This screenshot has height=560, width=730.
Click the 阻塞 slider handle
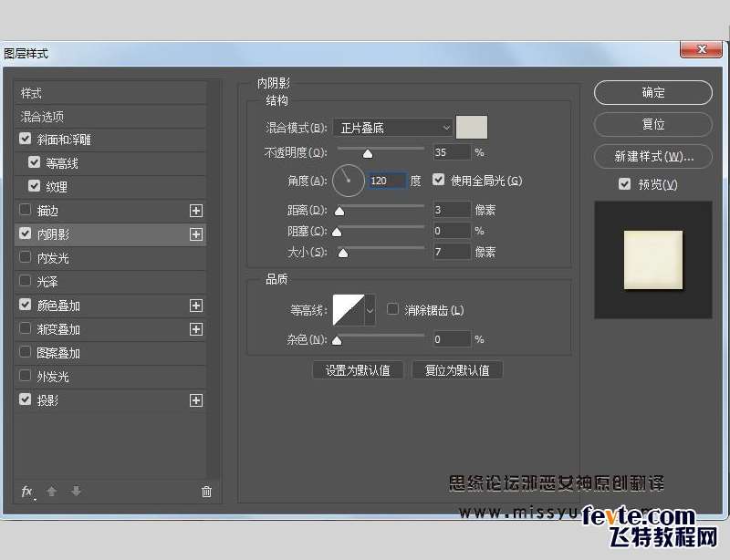[x=337, y=232]
